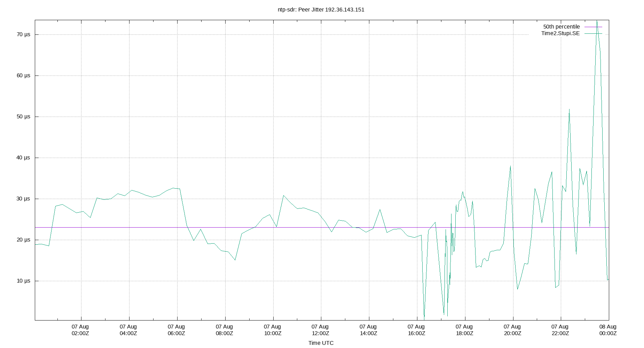The image size is (644, 348).
Task: Click the '07 Aug 10:00Z' x-axis label
Action: click(x=273, y=330)
